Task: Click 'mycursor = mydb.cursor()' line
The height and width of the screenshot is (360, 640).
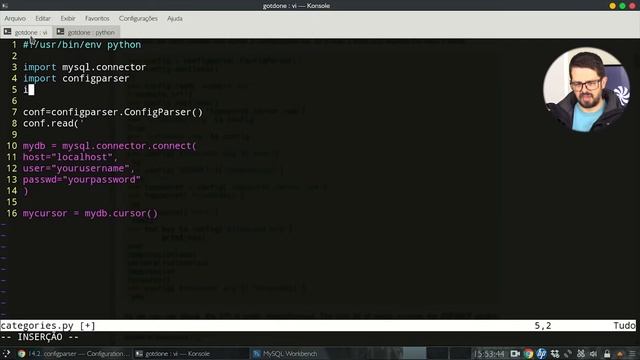Action: (90, 213)
